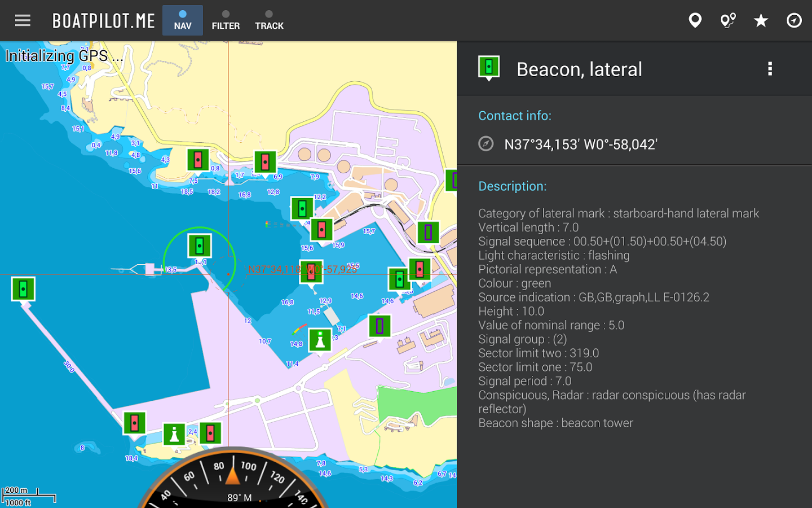The width and height of the screenshot is (812, 508).
Task: Switch to the NAV tab
Action: (183, 20)
